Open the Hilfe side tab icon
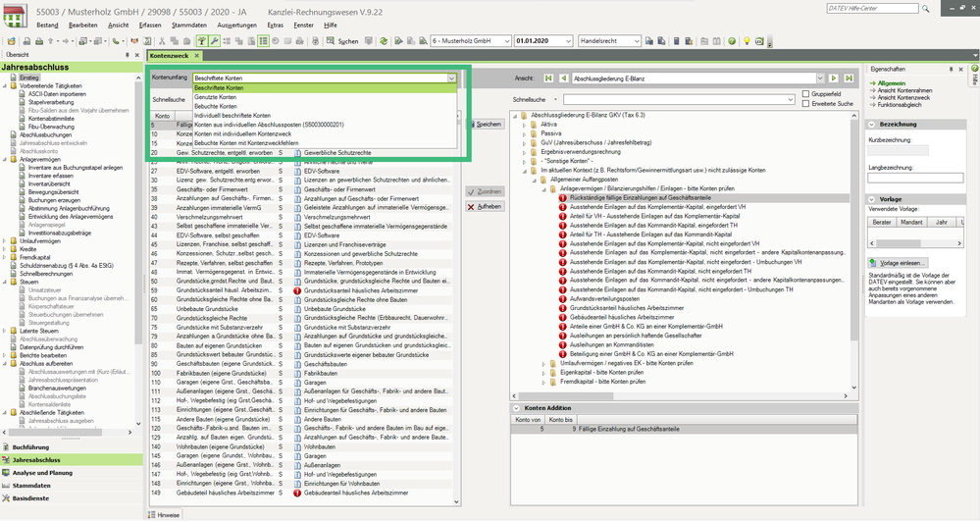This screenshot has width=980, height=521. (x=974, y=68)
